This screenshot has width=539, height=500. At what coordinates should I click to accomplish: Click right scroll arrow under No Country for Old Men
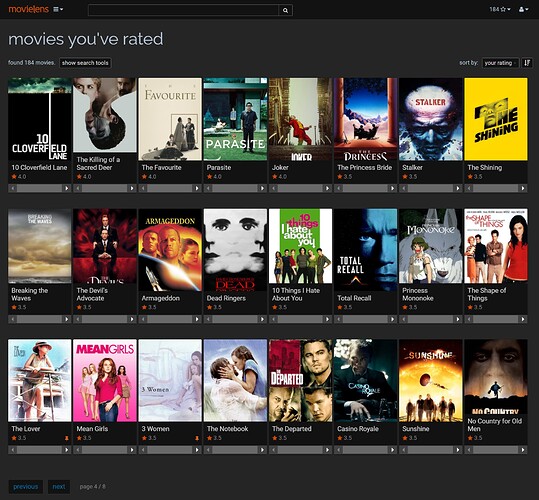523,450
